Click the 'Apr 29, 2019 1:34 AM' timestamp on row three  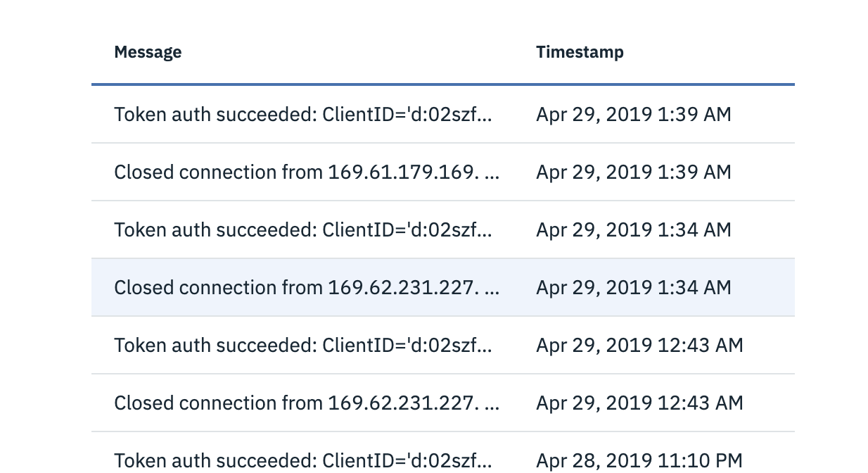click(x=633, y=229)
